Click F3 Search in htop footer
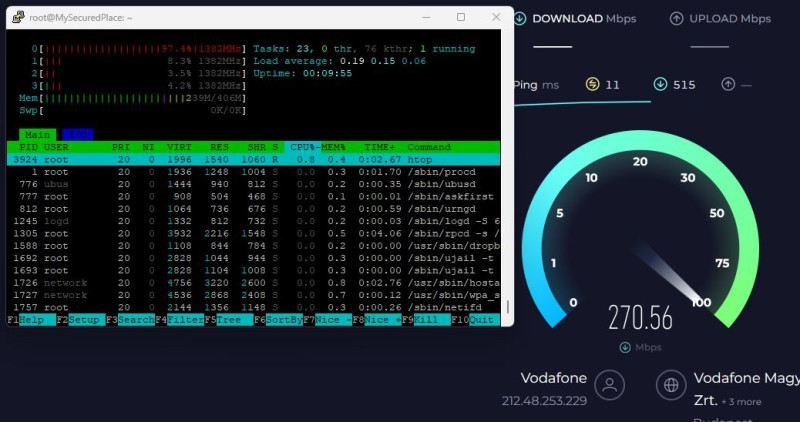The height and width of the screenshot is (422, 800). click(130, 320)
